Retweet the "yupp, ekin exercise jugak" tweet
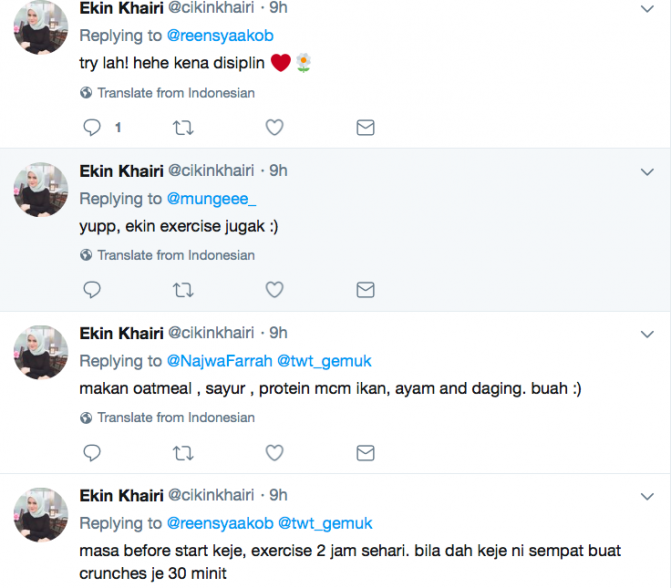The image size is (671, 588). pos(183,290)
